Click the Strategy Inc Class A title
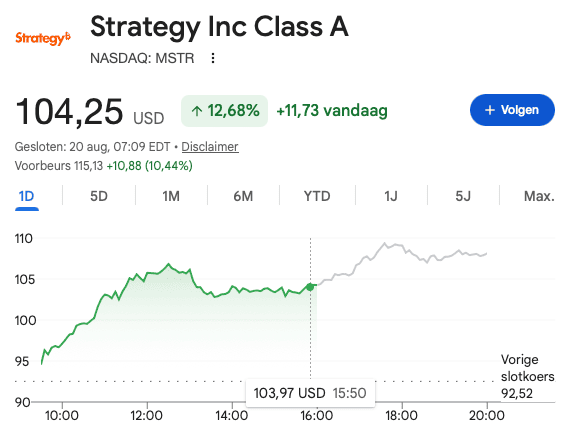 [219, 27]
